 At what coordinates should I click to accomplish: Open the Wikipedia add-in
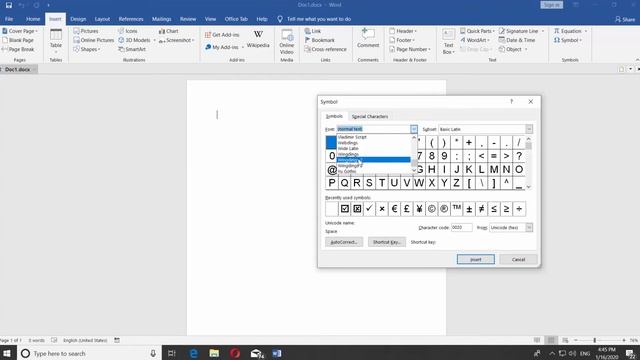pos(258,39)
